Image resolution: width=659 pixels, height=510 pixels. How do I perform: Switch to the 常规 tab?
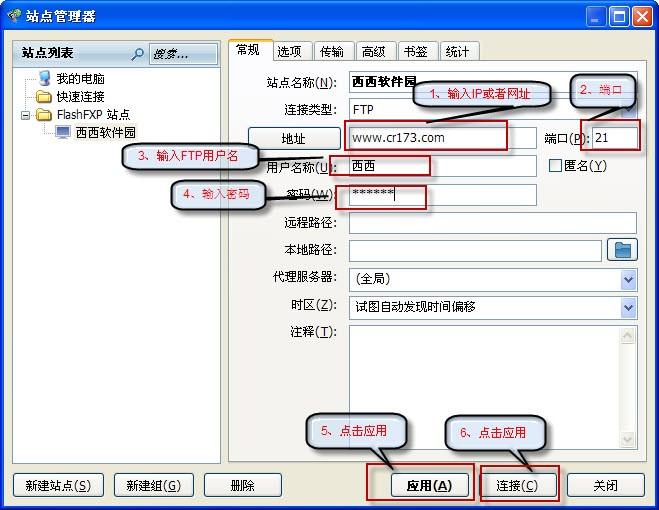point(250,50)
